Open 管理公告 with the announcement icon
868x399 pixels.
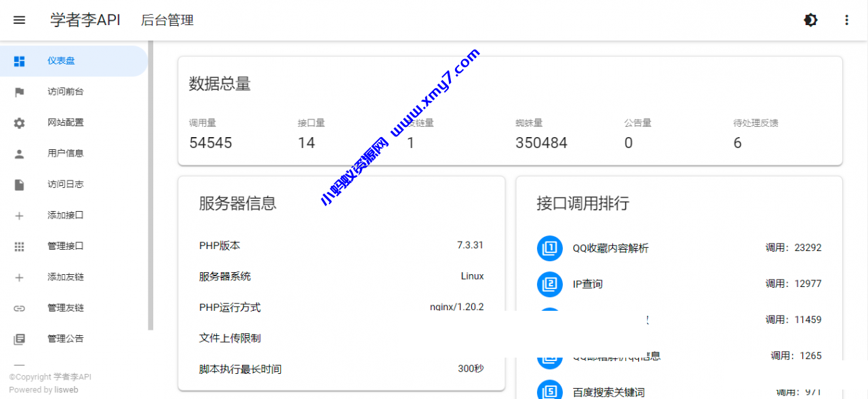tap(19, 338)
